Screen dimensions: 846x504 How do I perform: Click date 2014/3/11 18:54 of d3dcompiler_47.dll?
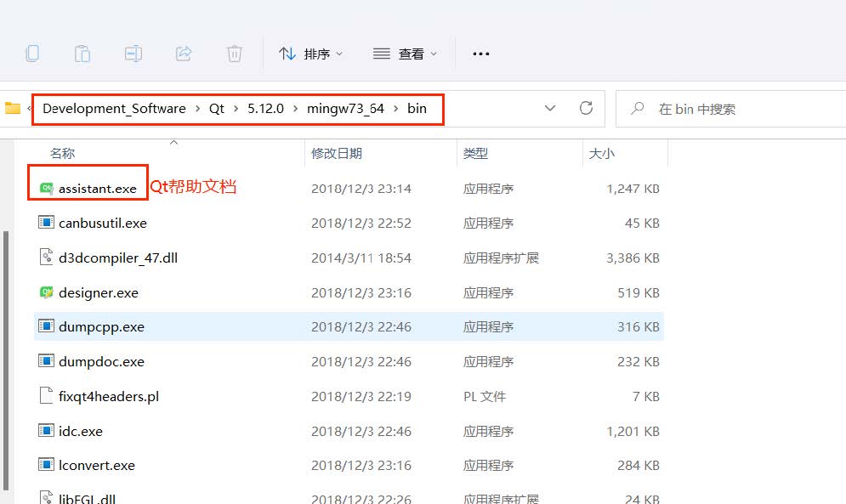361,258
